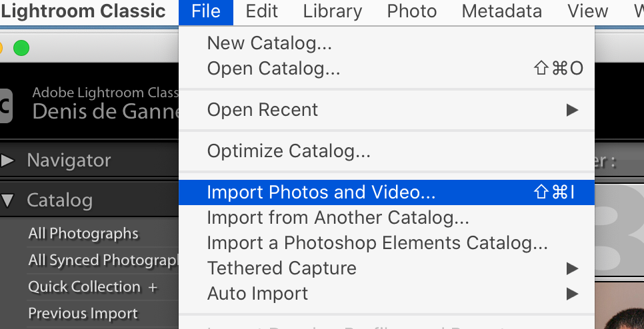Click Import from Another Catalog
The height and width of the screenshot is (329, 644).
click(338, 218)
